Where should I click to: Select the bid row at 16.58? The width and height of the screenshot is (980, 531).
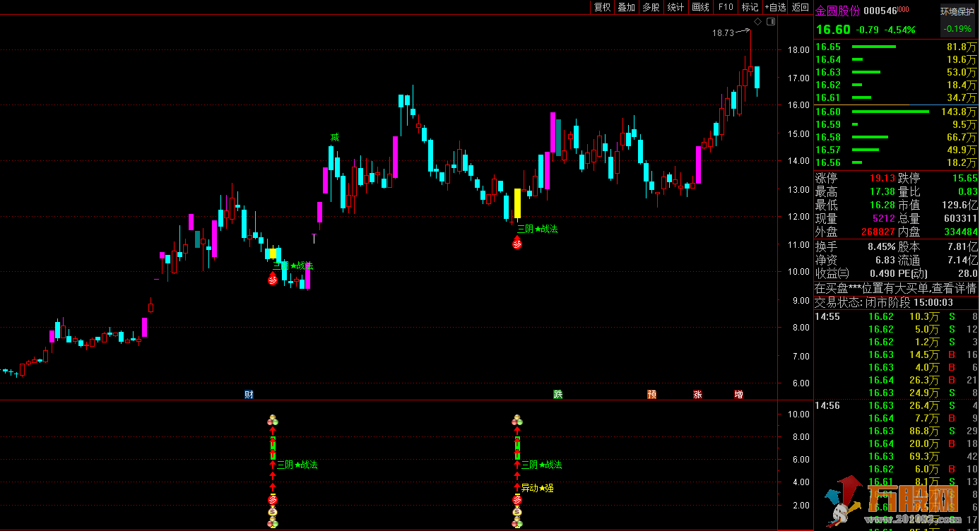[x=896, y=137]
